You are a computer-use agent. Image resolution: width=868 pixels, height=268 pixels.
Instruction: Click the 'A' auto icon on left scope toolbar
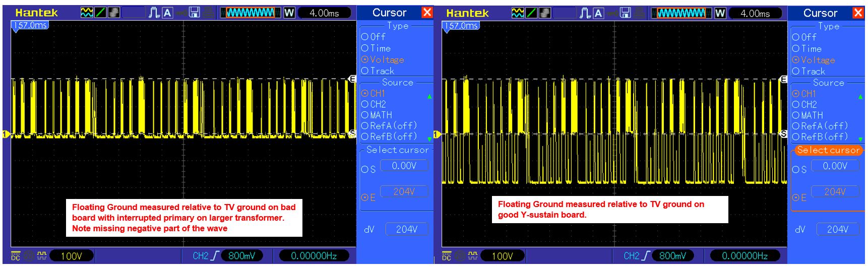click(x=167, y=13)
